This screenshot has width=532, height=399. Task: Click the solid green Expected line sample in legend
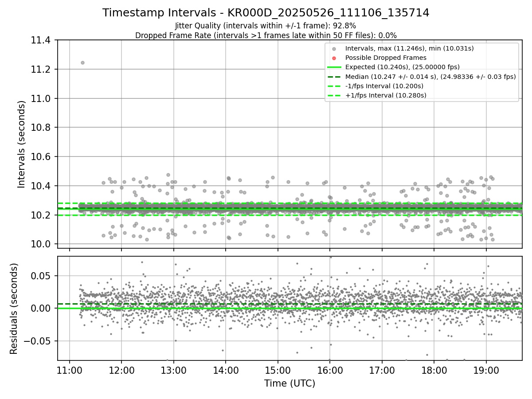click(334, 67)
